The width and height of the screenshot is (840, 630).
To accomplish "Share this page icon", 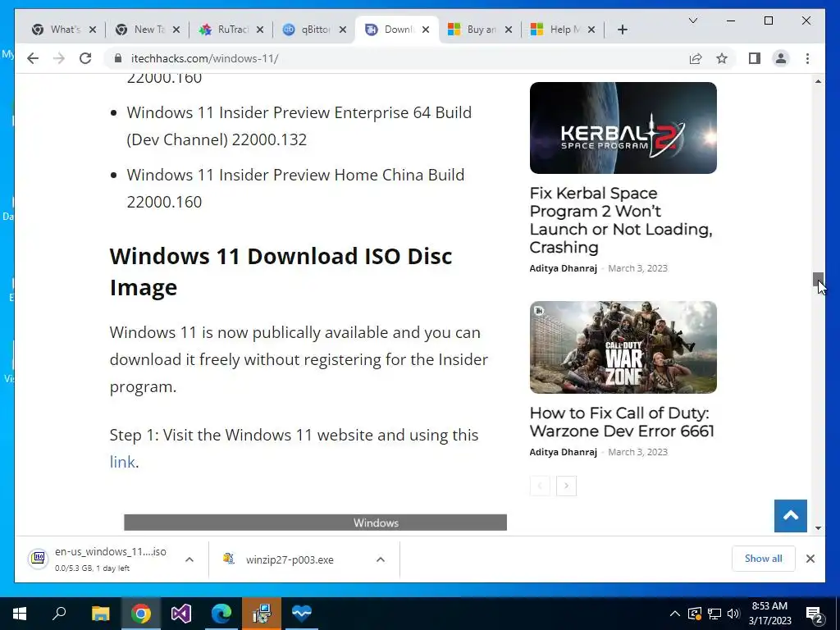I will click(696, 58).
